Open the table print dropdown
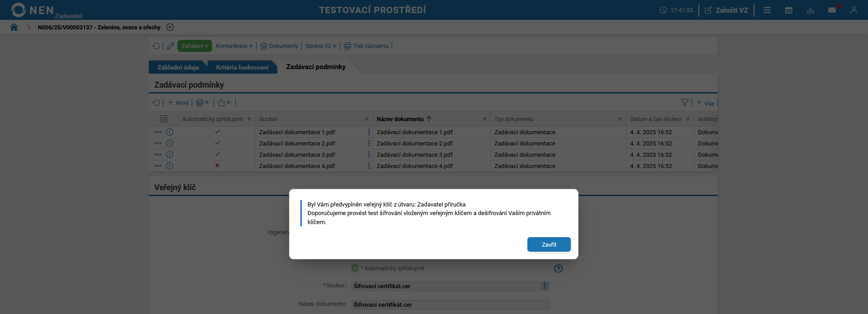This screenshot has width=868, height=314. (202, 103)
